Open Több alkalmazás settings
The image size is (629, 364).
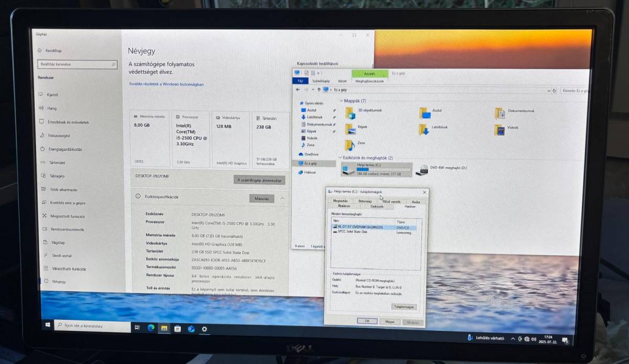click(60, 190)
